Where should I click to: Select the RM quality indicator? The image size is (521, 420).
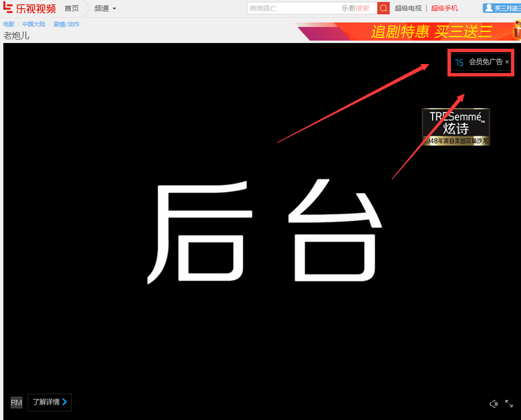(16, 402)
